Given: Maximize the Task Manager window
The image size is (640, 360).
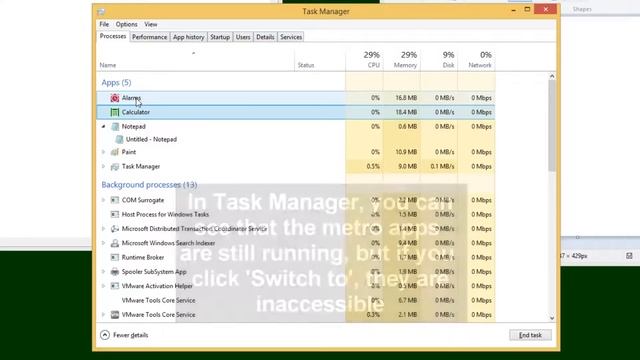Looking at the screenshot, I should [x=527, y=9].
